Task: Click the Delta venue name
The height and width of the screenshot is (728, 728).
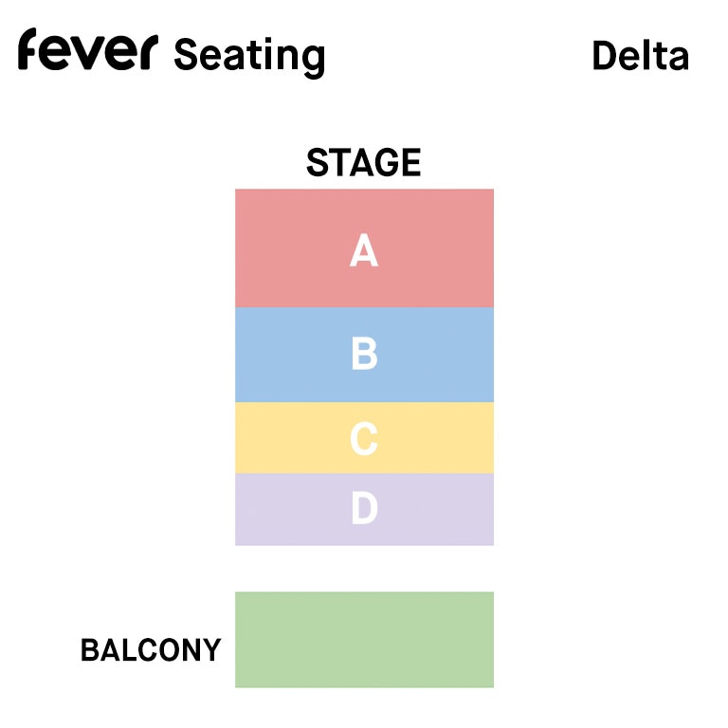Action: 641,56
